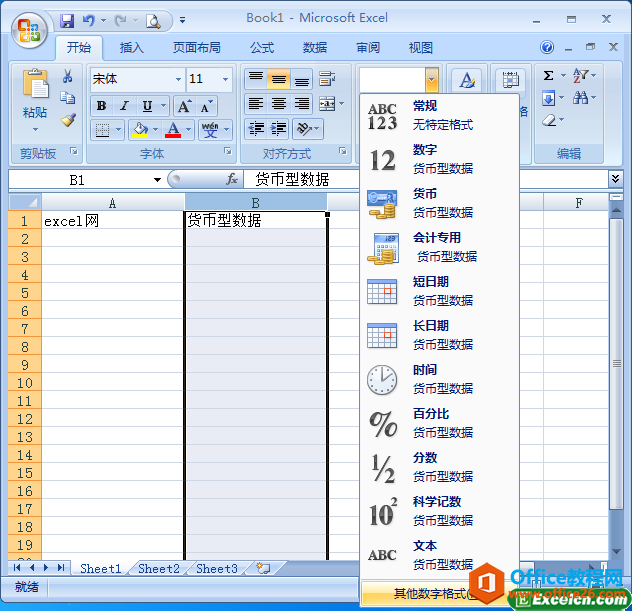Pick 短日期 short date format
The height and width of the screenshot is (611, 632).
(x=439, y=291)
